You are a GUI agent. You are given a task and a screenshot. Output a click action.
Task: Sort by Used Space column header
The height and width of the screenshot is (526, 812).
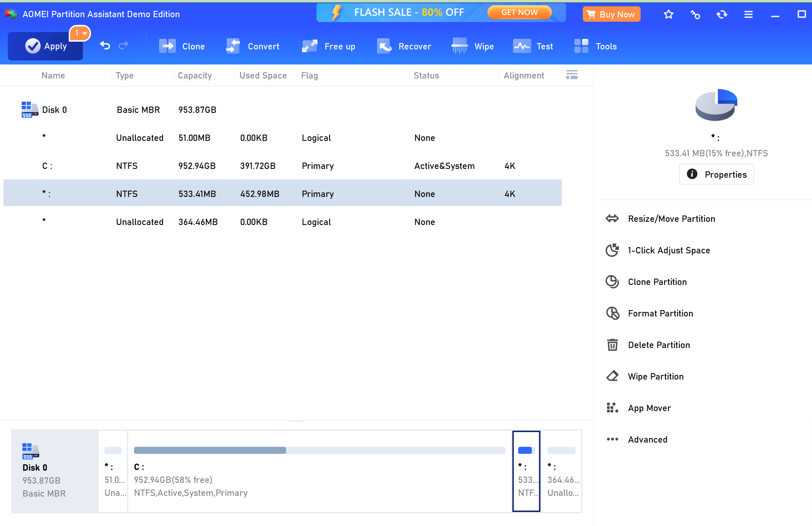pyautogui.click(x=263, y=75)
